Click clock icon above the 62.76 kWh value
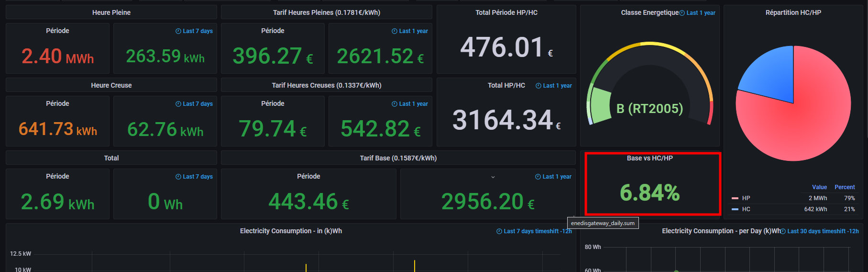The height and width of the screenshot is (272, 868). 178,104
